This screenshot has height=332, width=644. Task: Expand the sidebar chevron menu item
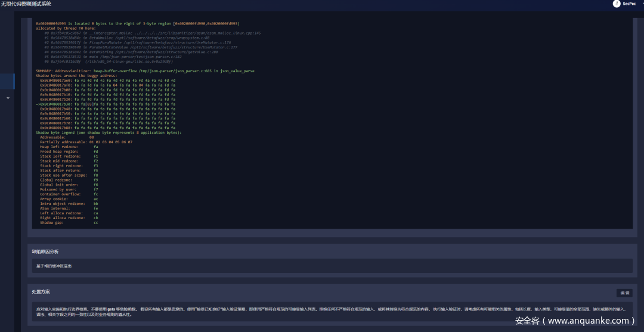click(x=8, y=98)
